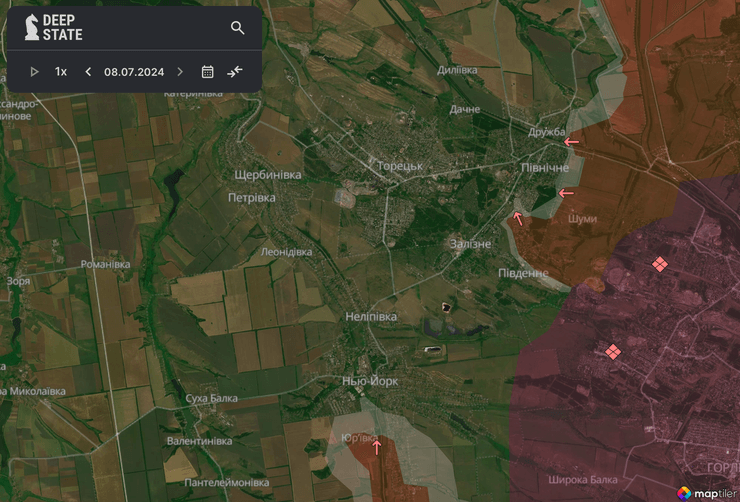Go to next date arrow
The height and width of the screenshot is (502, 740).
click(x=180, y=72)
